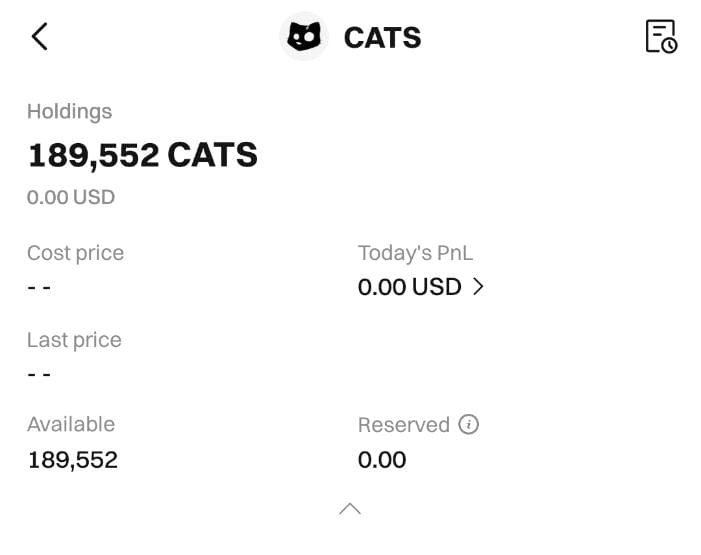The height and width of the screenshot is (555, 701).
Task: Tap the Cost price dashes value
Action: pyautogui.click(x=39, y=288)
